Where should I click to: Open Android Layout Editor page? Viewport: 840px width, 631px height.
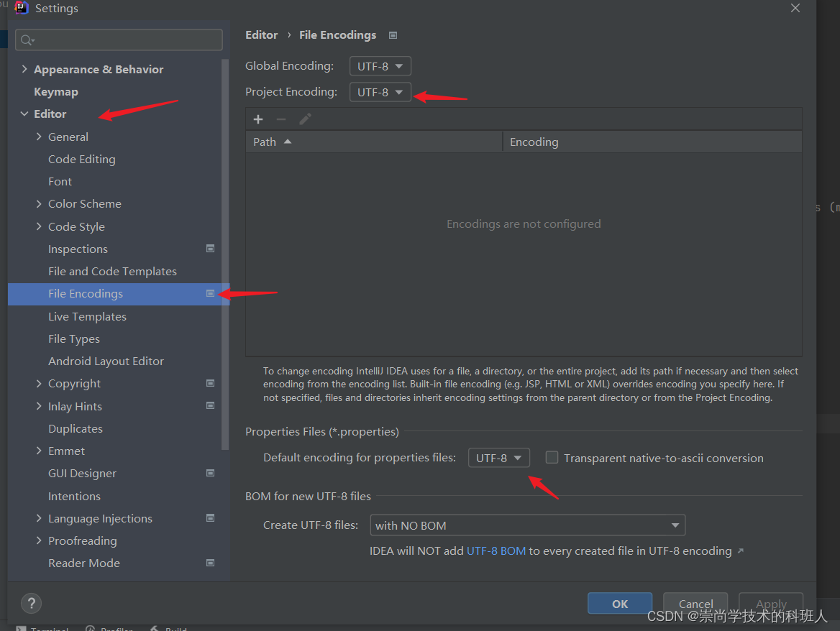(106, 361)
